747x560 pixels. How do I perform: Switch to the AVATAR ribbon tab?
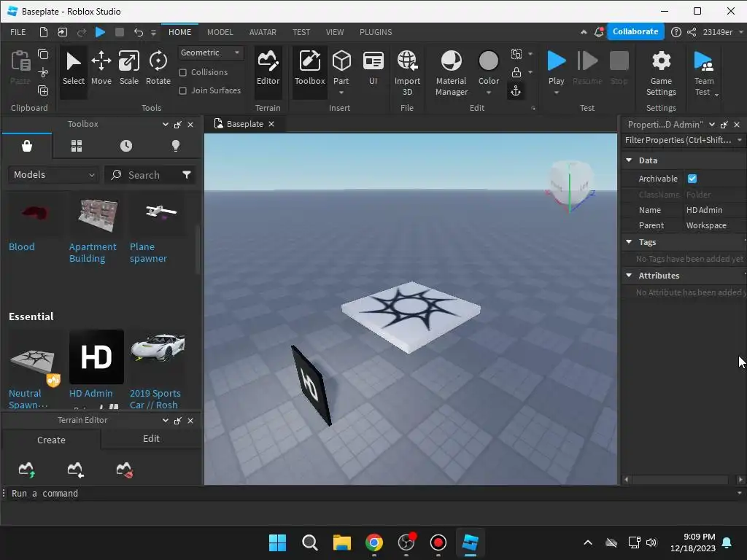pyautogui.click(x=263, y=32)
